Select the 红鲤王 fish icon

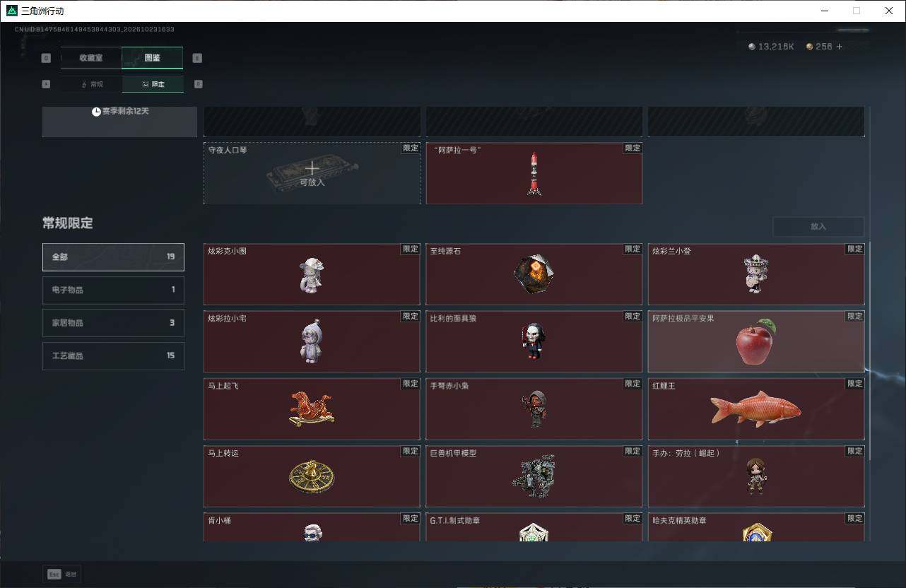click(755, 408)
